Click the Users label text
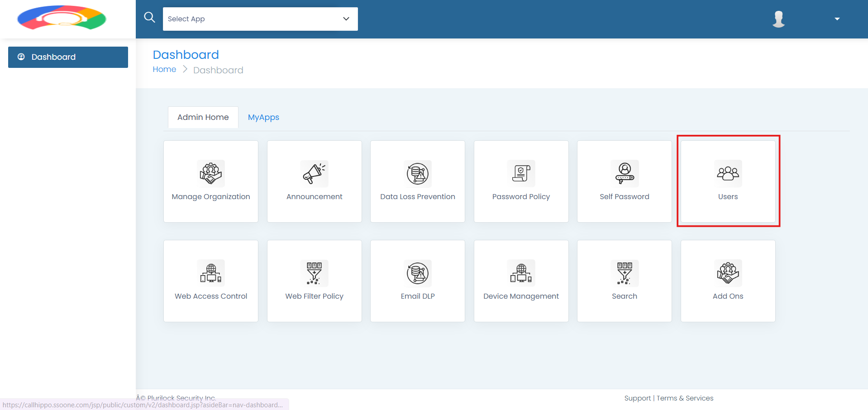 tap(728, 197)
